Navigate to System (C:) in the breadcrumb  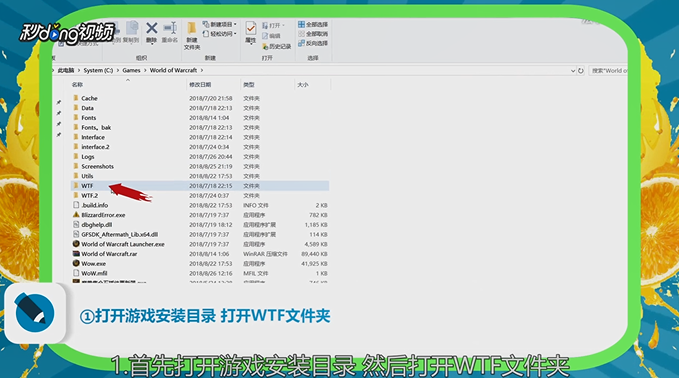click(x=98, y=70)
